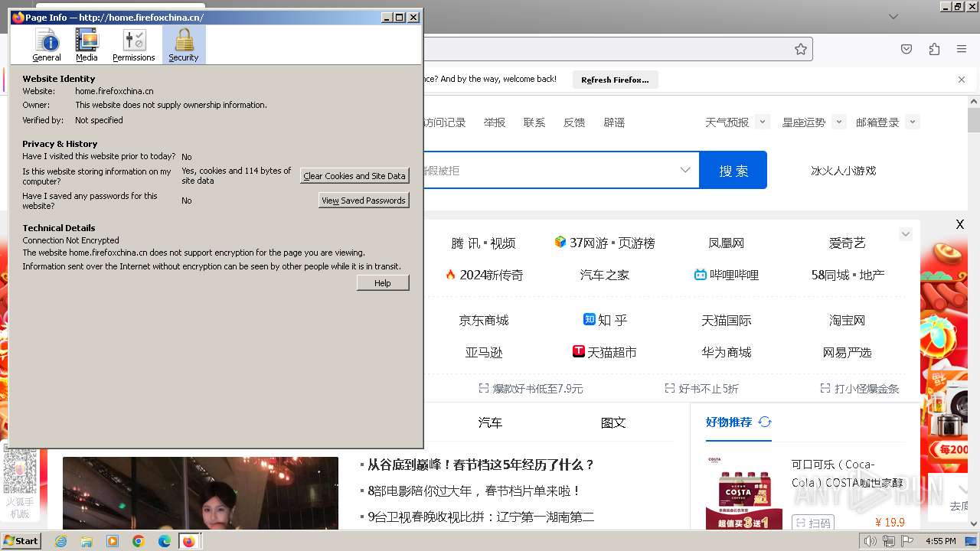
Task: Open the news photo thumbnail of woman
Action: [201, 494]
